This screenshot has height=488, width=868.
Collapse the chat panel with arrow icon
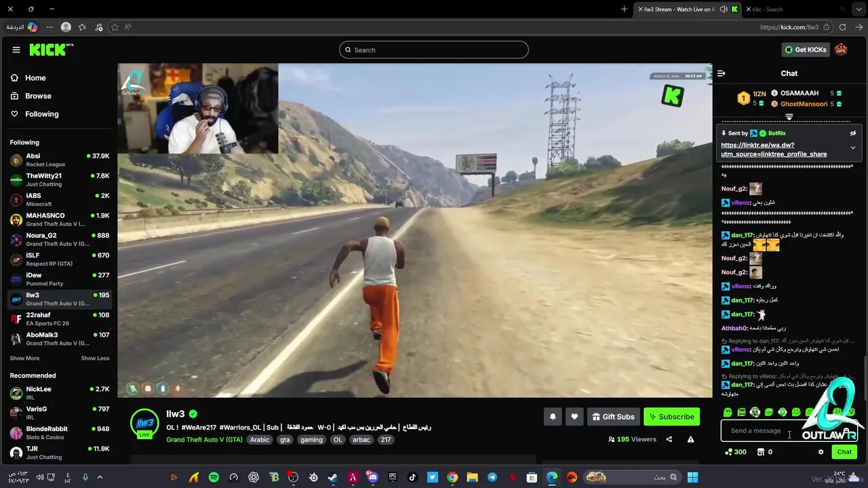[x=722, y=73]
